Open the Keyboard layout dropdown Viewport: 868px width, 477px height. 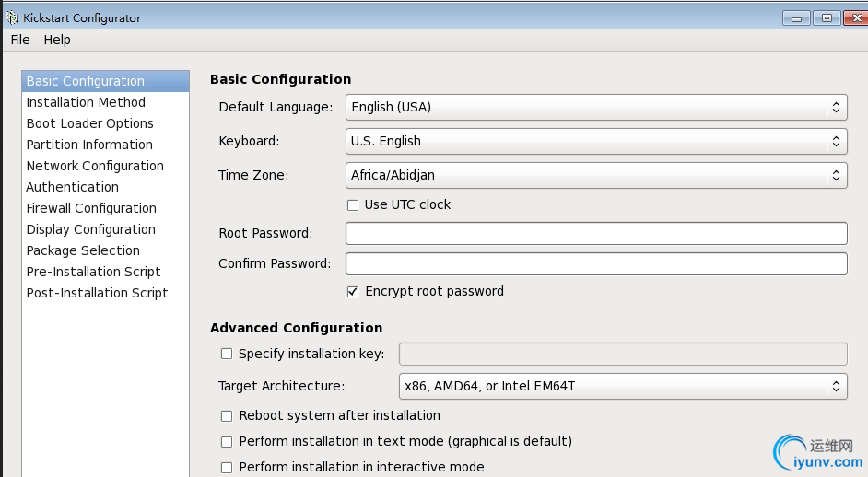(x=596, y=141)
